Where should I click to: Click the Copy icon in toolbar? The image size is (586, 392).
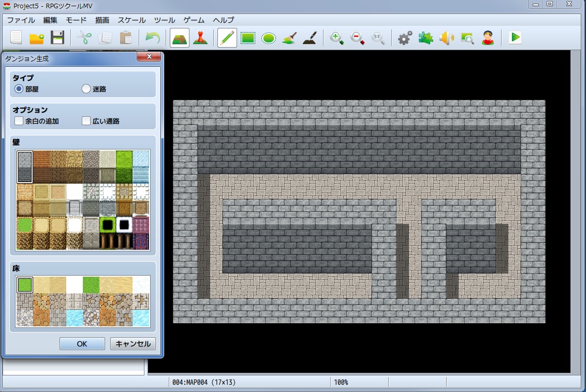click(x=105, y=38)
